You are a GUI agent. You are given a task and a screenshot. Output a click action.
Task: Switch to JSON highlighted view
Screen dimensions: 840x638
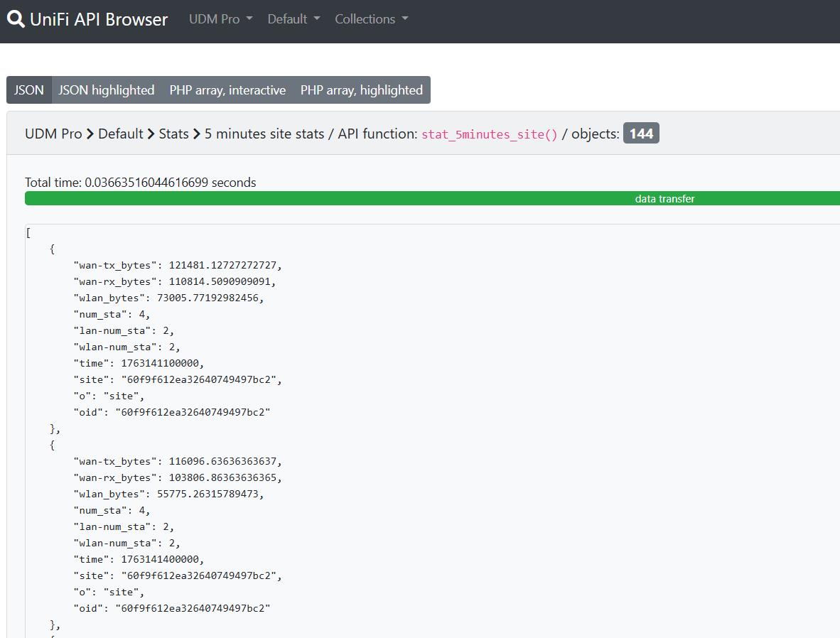[106, 90]
